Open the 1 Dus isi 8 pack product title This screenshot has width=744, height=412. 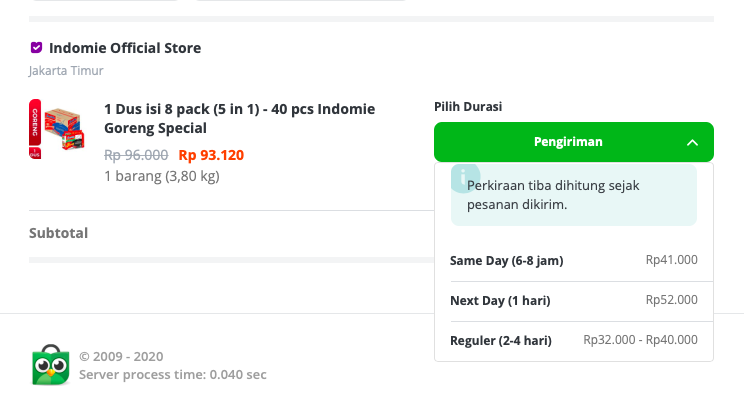240,119
